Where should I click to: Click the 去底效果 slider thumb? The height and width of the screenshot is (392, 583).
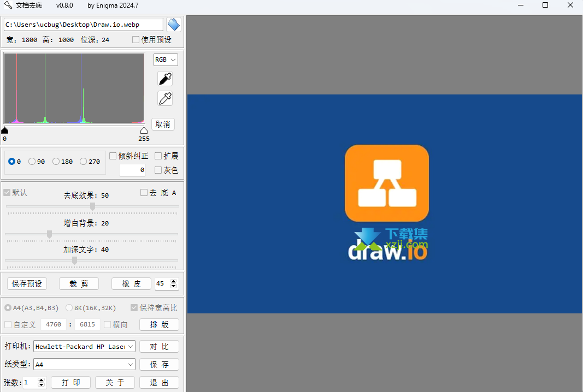coord(92,206)
